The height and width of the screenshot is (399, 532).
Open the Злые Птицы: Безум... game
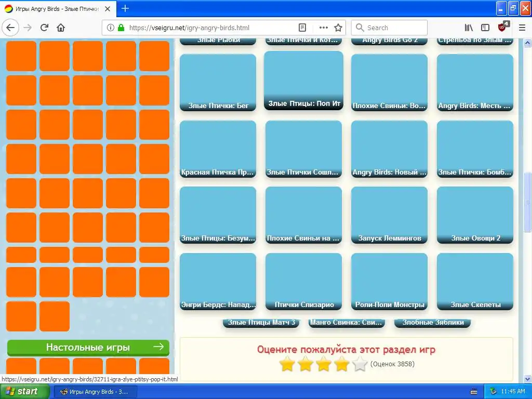click(218, 215)
